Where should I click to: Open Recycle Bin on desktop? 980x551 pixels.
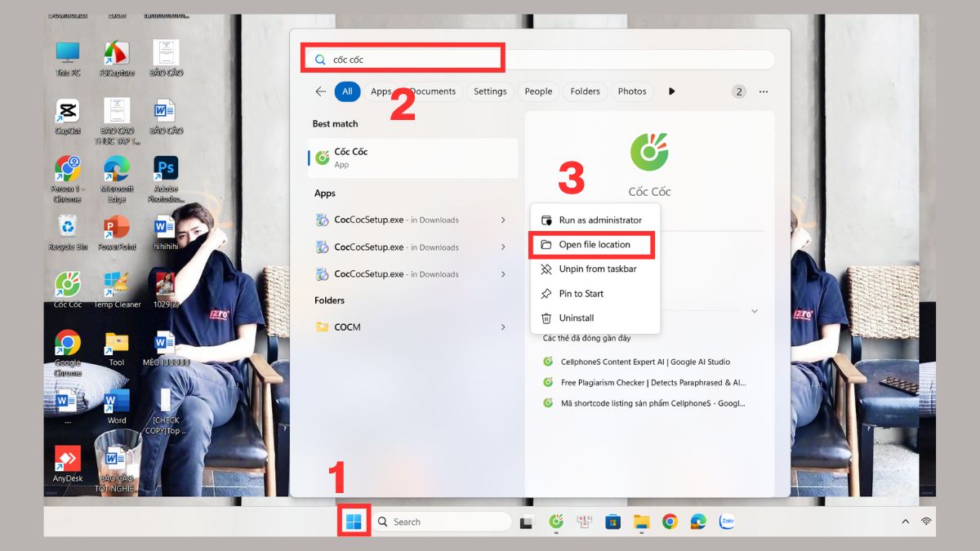67,233
